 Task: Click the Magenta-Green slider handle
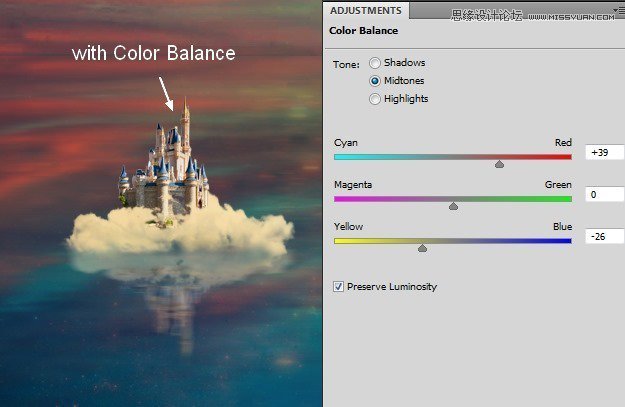click(453, 205)
